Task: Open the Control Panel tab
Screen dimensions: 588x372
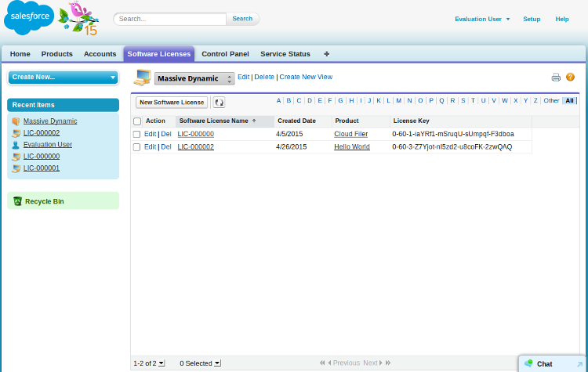Action: 225,54
